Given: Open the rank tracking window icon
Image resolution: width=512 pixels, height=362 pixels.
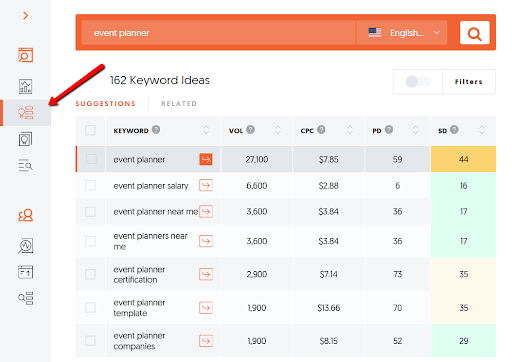Looking at the screenshot, I should click(x=25, y=272).
